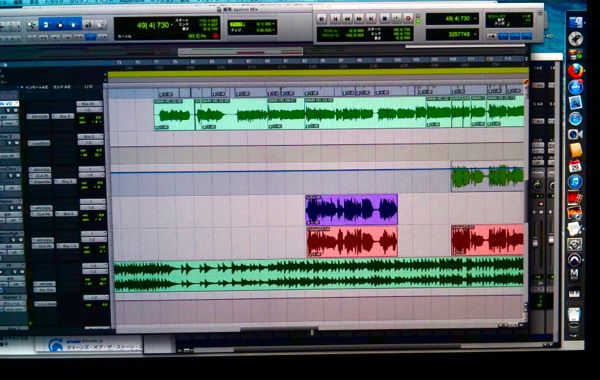Screen dimensions: 600x380
Task: Select the purple audio clip
Action: (x=351, y=209)
